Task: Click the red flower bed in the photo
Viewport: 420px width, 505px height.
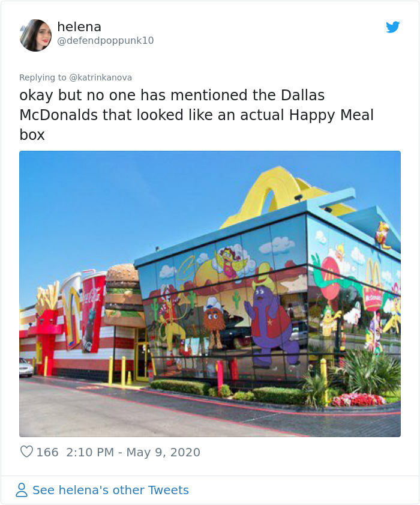Action: point(358,399)
